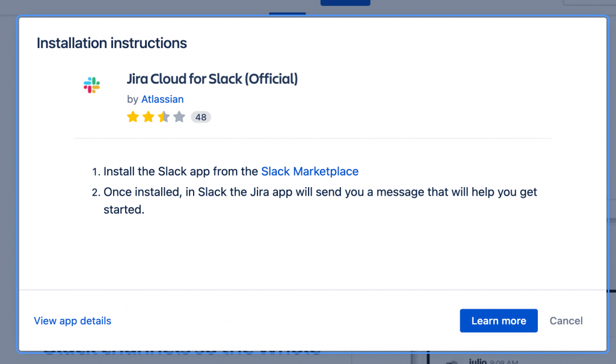Click the gray fourth rating star

tap(179, 117)
